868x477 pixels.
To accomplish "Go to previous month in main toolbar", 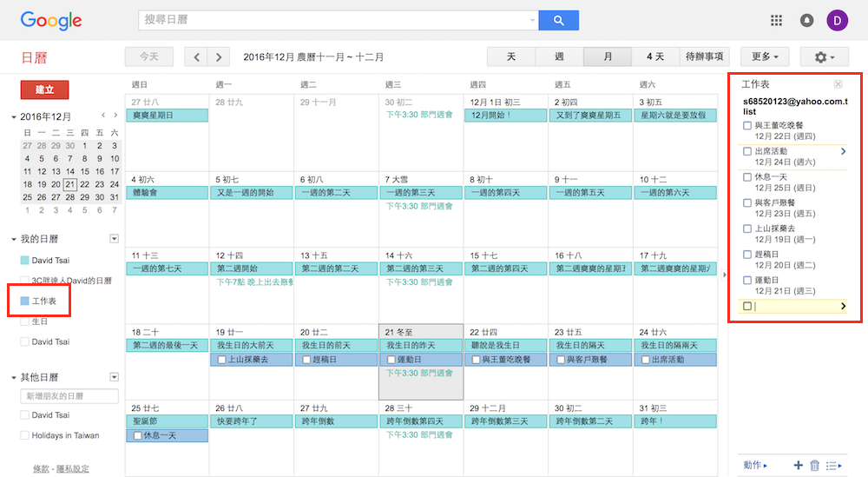I will coord(197,56).
